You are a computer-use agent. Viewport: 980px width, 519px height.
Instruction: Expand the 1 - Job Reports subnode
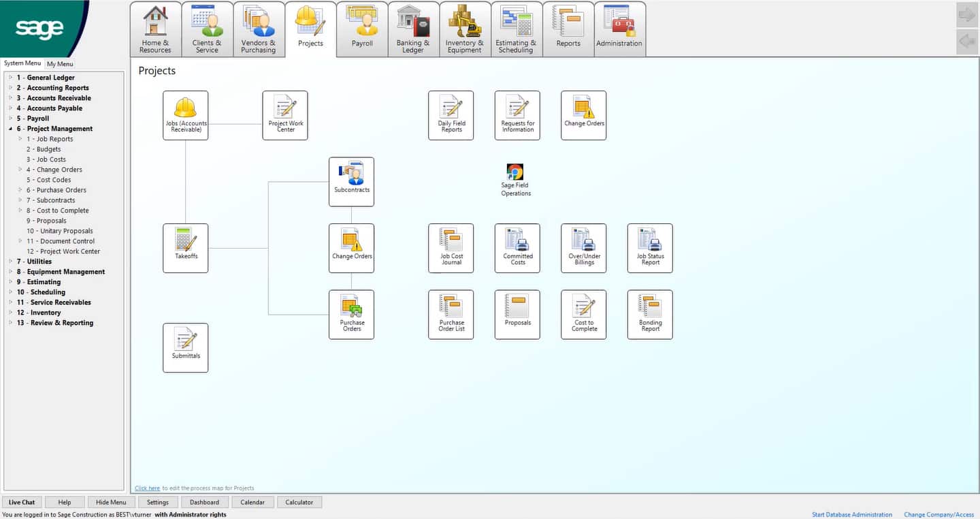point(20,139)
